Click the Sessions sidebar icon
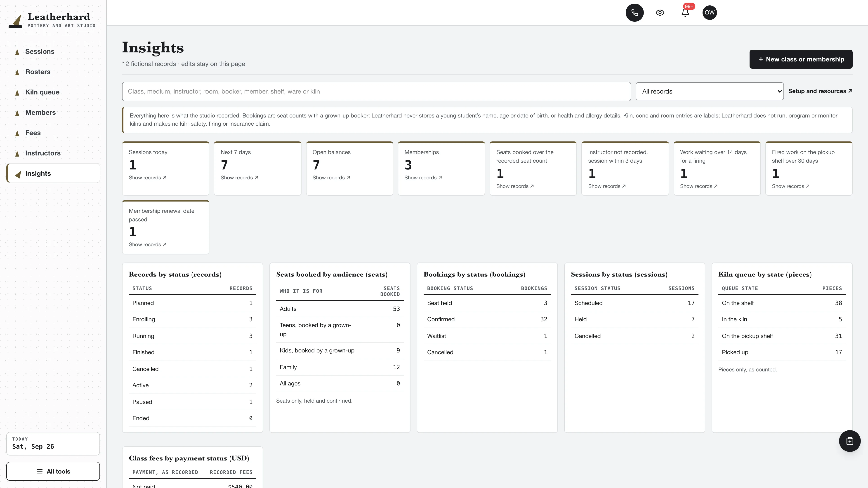This screenshot has width=868, height=488. 17,52
